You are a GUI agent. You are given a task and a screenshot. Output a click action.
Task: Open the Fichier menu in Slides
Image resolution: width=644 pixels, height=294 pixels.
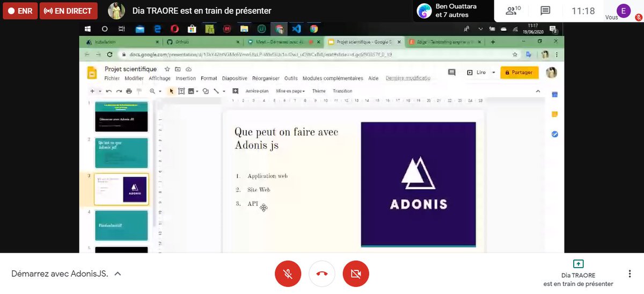point(112,78)
